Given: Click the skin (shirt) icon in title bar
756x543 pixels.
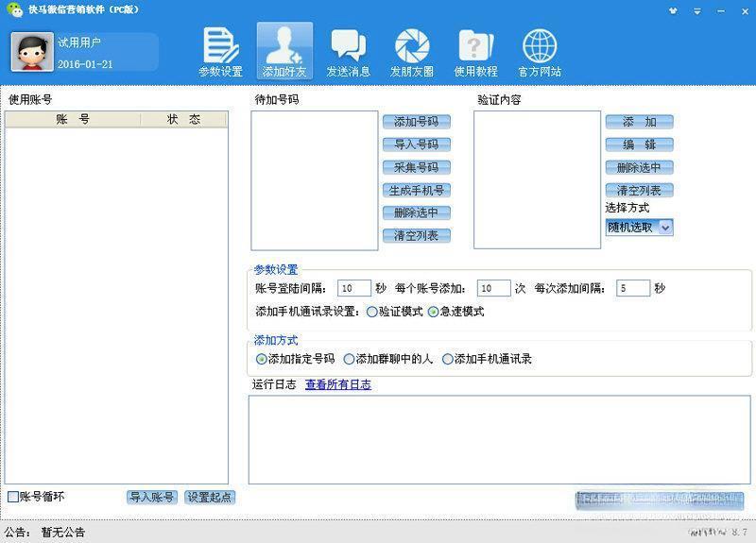Looking at the screenshot, I should (x=673, y=9).
